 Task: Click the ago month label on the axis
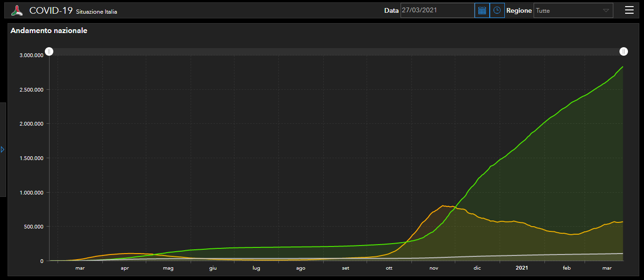pyautogui.click(x=301, y=268)
